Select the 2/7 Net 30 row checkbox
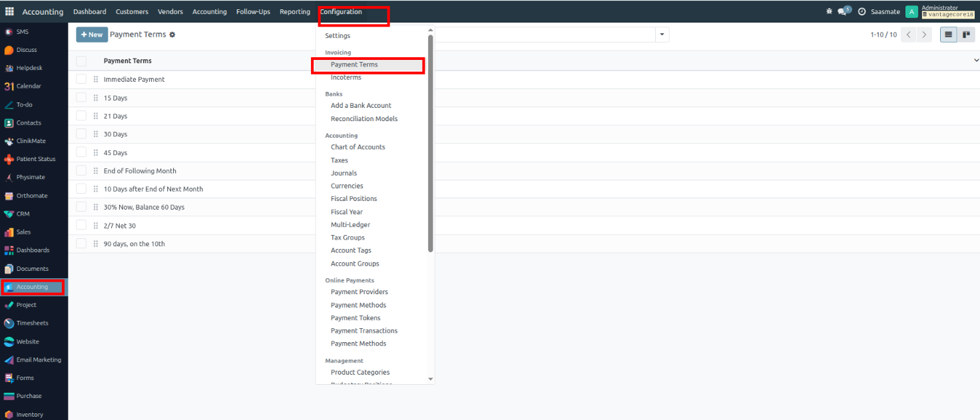Viewport: 980px width, 420px height. coord(81,226)
